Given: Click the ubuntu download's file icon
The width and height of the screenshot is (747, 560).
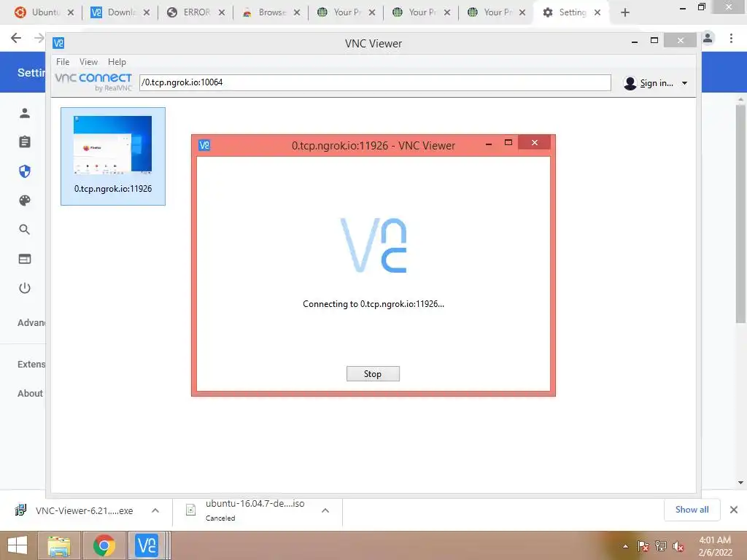Looking at the screenshot, I should coord(190,510).
